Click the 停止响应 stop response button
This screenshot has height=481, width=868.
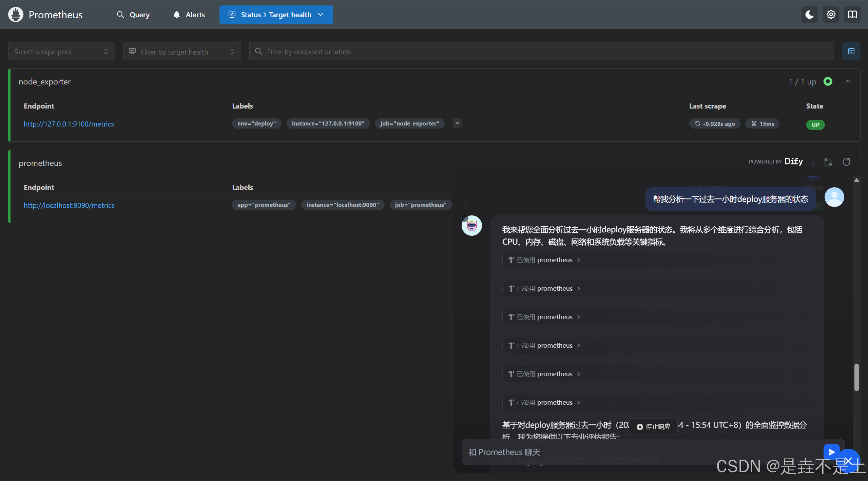653,427
